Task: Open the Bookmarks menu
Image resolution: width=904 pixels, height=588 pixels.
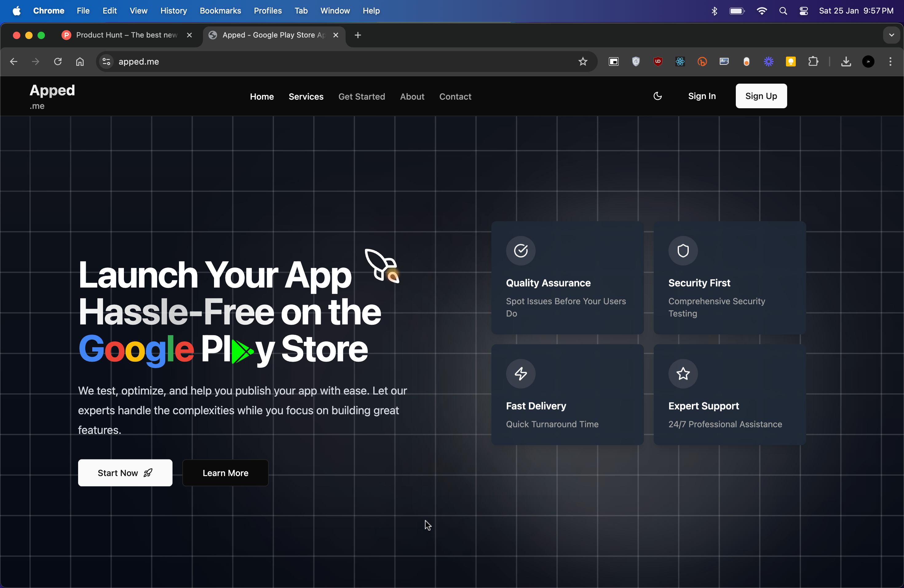Action: [220, 11]
